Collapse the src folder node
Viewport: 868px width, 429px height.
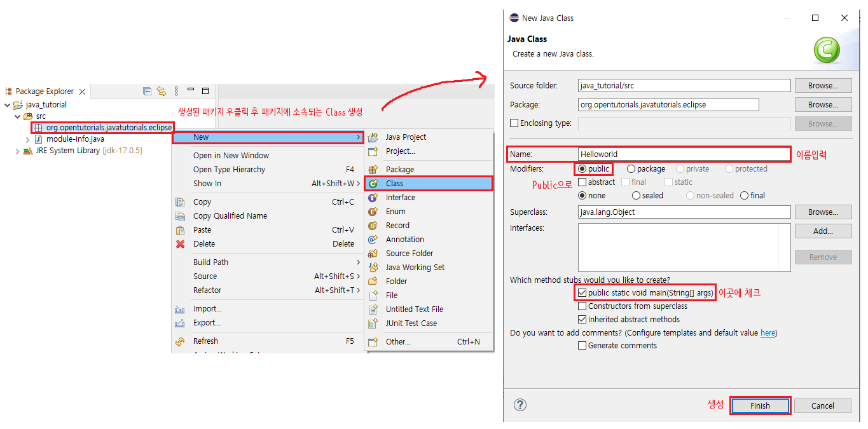point(17,116)
